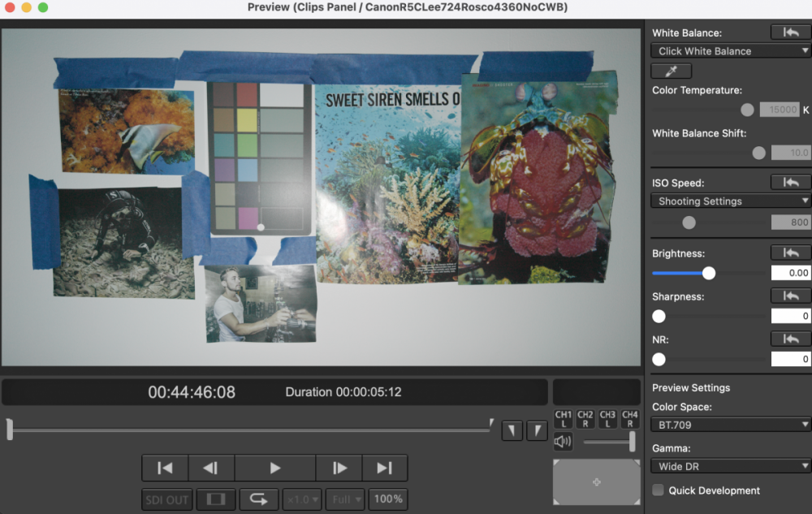Click the NR slider handle

pos(659,359)
